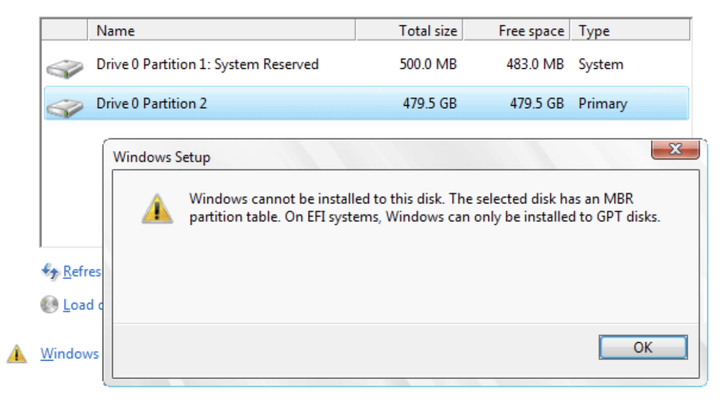Open the Load driver link
Viewport: 727px width, 400px height.
[x=83, y=305]
